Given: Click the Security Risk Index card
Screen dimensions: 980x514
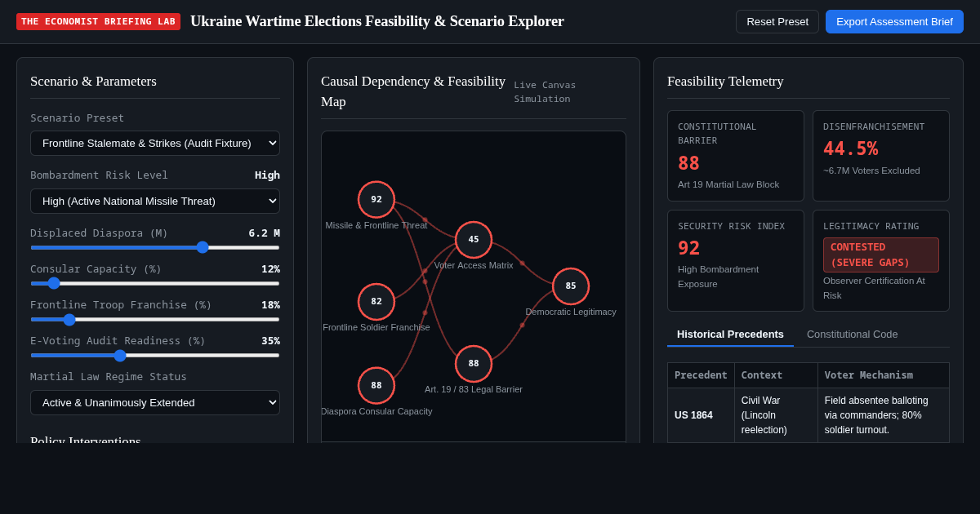Looking at the screenshot, I should [x=736, y=260].
